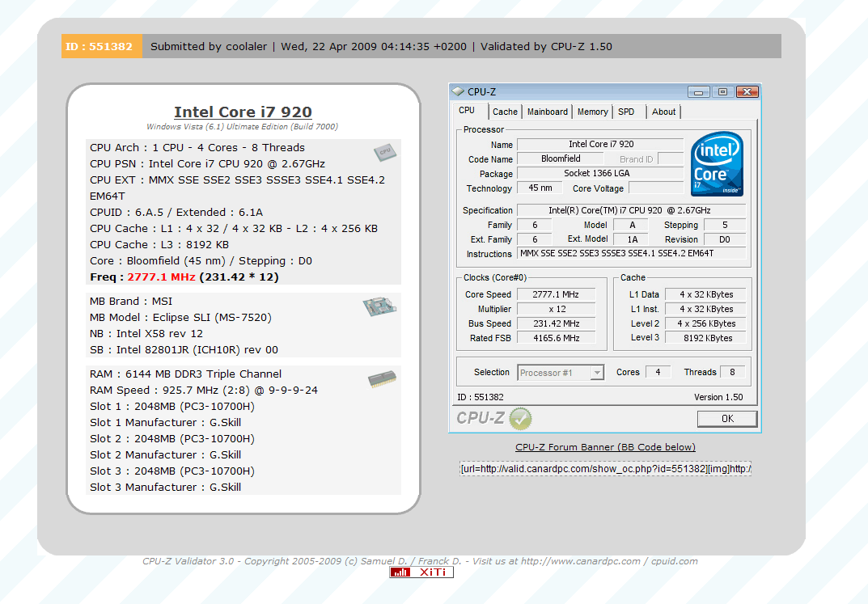Click the CPU-Z Validator 3.0 copyright footer

pyautogui.click(x=420, y=561)
